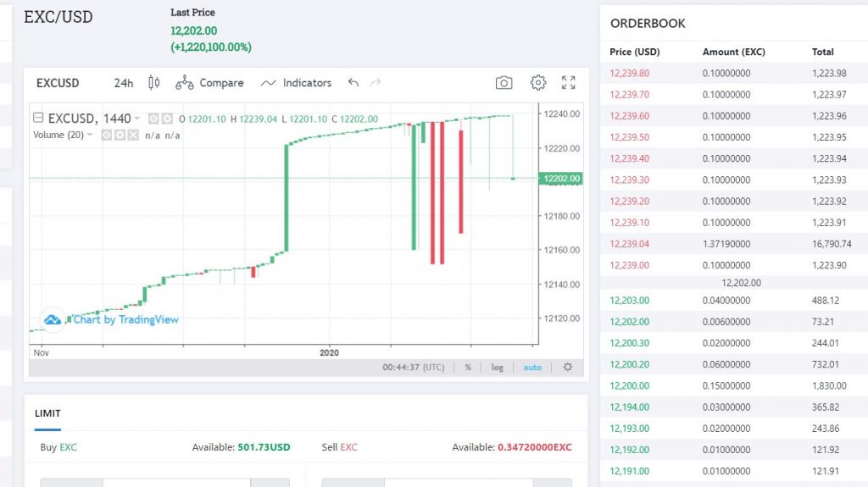Toggle log scale on chart

coord(497,368)
